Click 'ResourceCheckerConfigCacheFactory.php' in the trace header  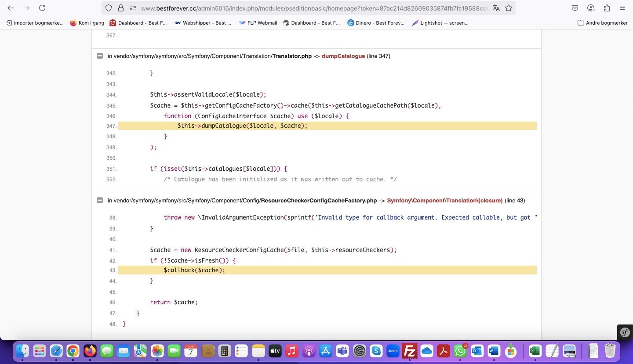click(x=319, y=201)
